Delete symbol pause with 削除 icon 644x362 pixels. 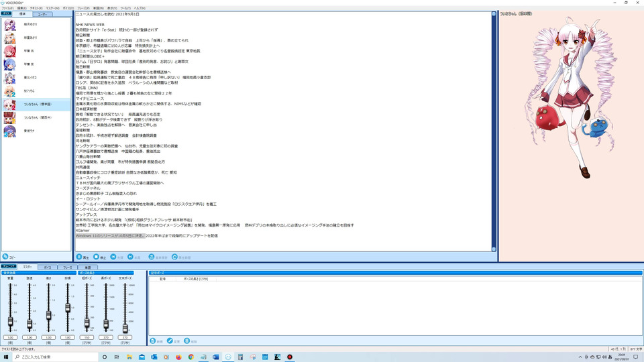(x=187, y=341)
